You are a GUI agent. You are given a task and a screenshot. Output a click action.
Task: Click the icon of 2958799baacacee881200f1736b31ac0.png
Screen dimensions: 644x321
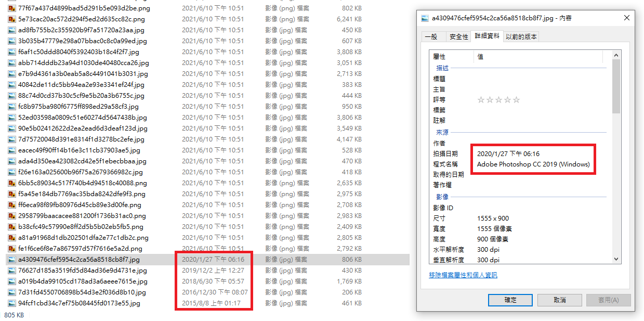[12, 216]
